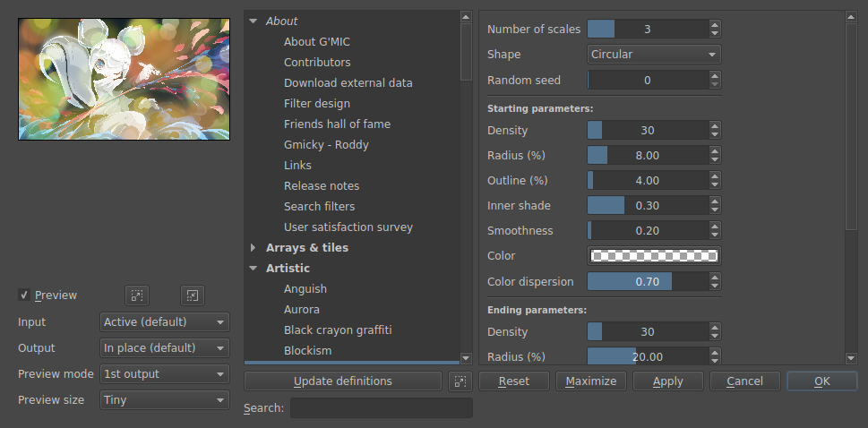Collapse the Artistic category

click(254, 269)
